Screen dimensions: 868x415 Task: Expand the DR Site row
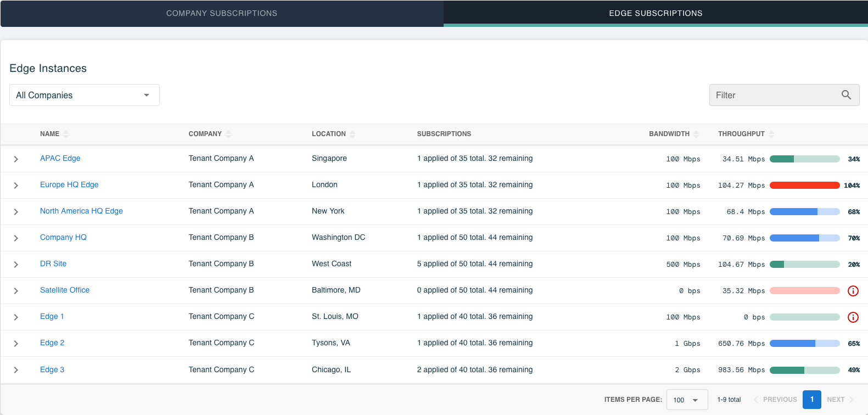(x=16, y=265)
